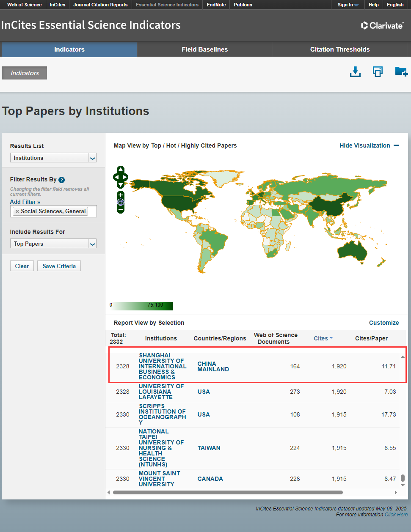The height and width of the screenshot is (532, 411).
Task: Click the horizontal scrollbar under the table
Action: point(228,492)
